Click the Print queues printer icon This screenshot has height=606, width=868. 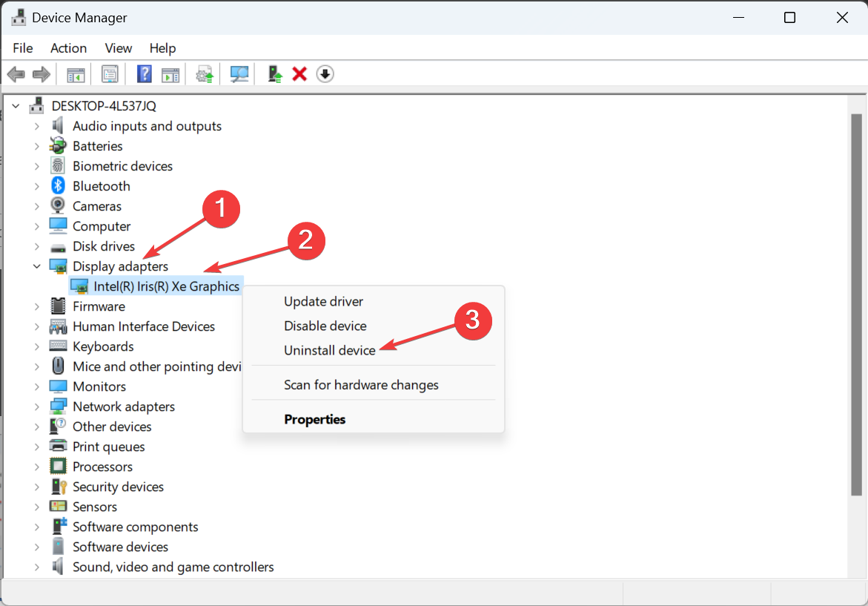58,445
